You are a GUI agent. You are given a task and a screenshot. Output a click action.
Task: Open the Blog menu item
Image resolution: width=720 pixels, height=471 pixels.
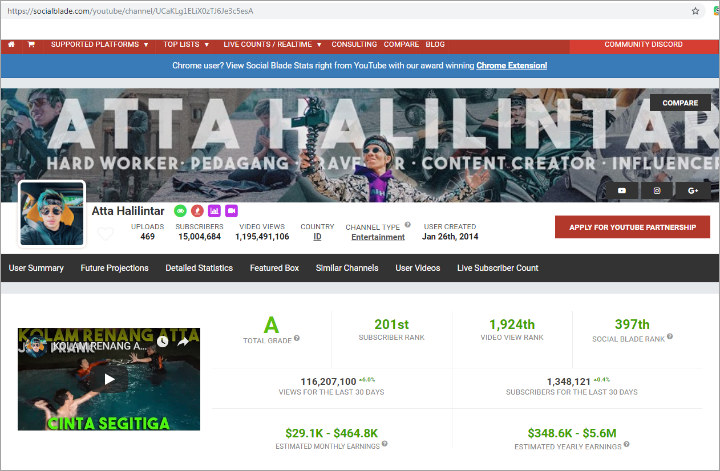pyautogui.click(x=435, y=45)
